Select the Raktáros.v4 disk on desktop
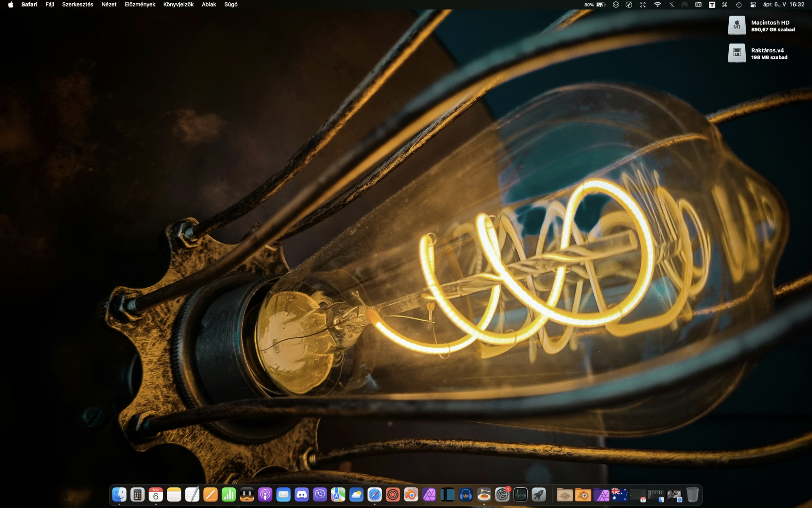This screenshot has height=508, width=812. [x=736, y=53]
